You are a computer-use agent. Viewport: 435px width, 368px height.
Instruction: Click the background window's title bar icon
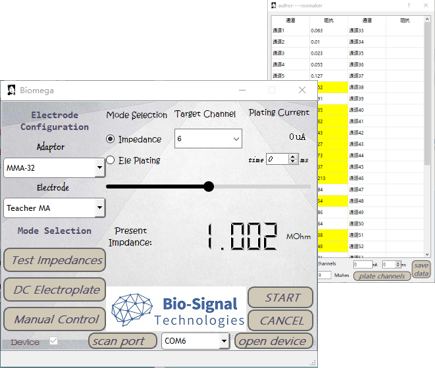[x=274, y=5]
